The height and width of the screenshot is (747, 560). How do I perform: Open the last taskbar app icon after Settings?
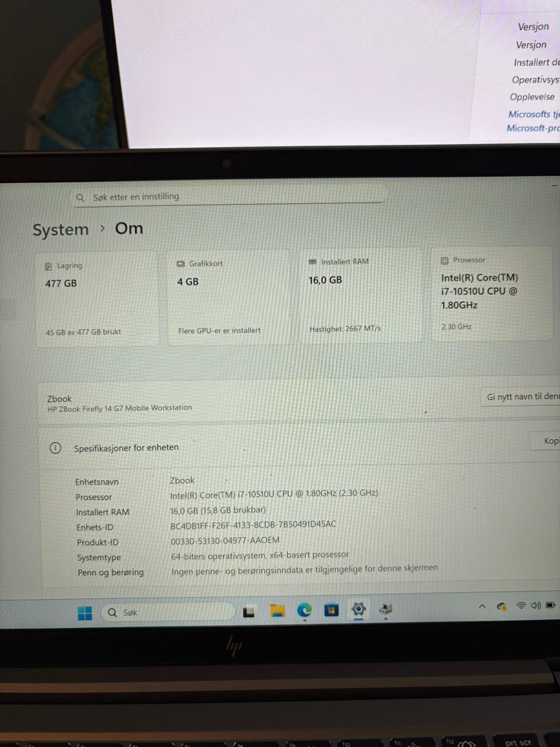click(x=386, y=609)
